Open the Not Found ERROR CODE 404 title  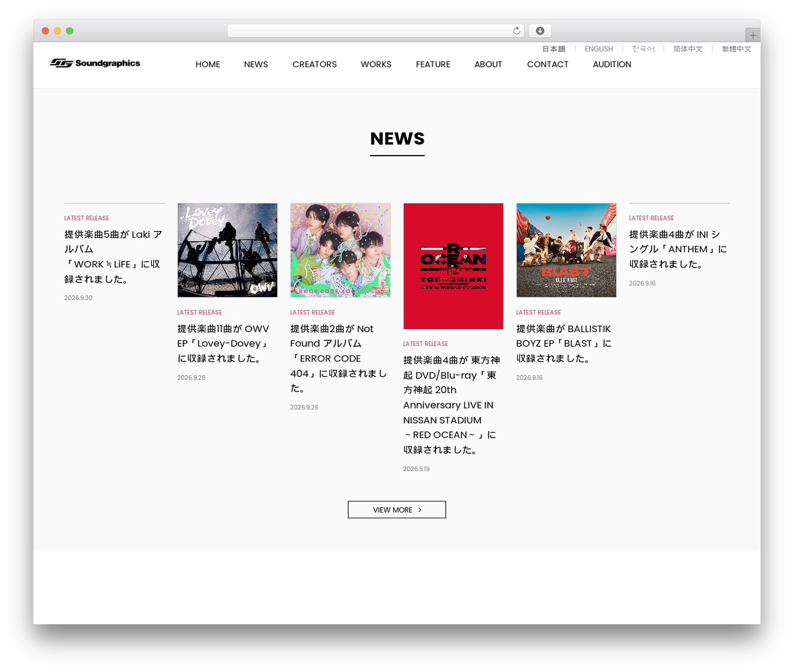coord(339,358)
